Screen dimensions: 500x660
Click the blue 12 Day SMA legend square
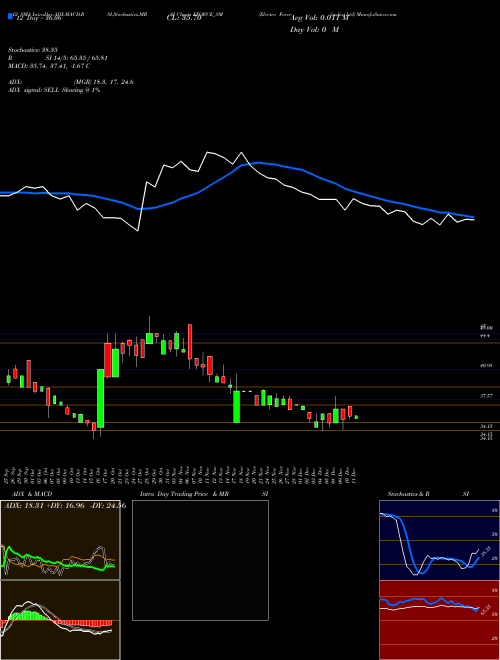point(10,16)
